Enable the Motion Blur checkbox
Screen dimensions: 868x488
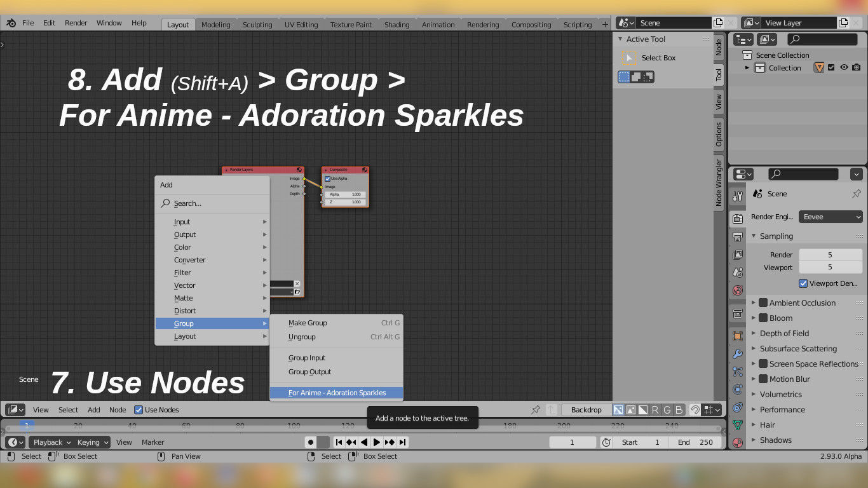763,379
